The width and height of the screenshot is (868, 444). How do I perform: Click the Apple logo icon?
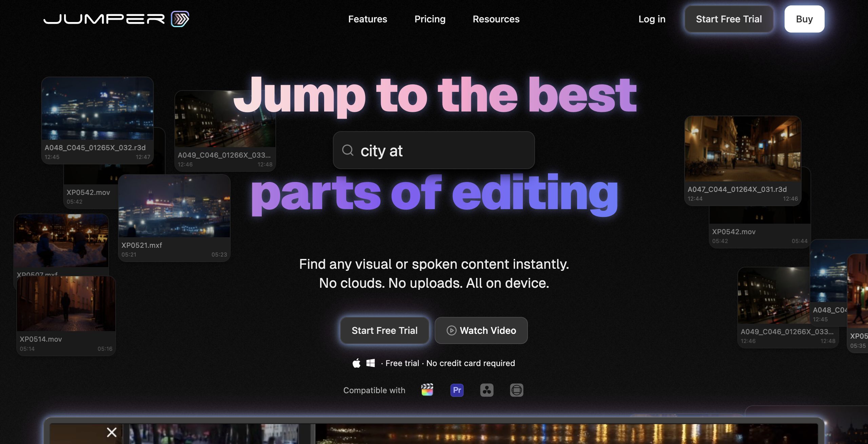[x=356, y=363]
